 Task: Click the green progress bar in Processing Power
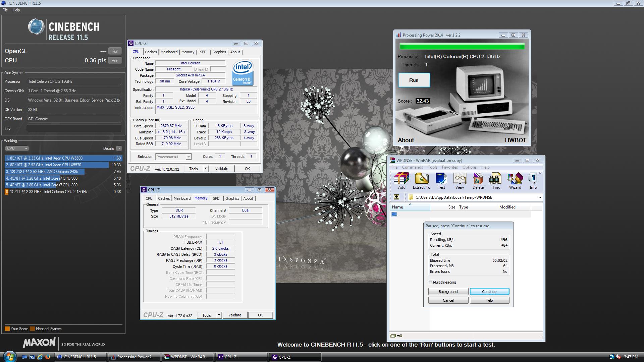(462, 46)
